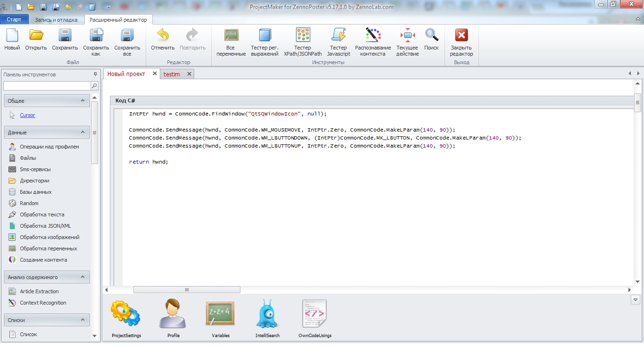Viewport: 644px width, 347px height.
Task: Select the Список action
Action: pyautogui.click(x=28, y=334)
